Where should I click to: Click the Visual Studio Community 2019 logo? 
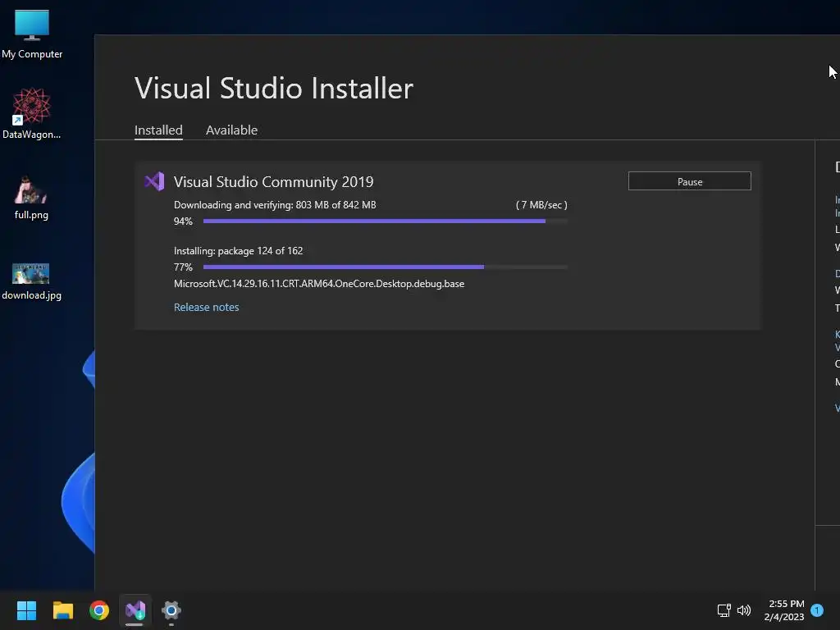coord(155,181)
